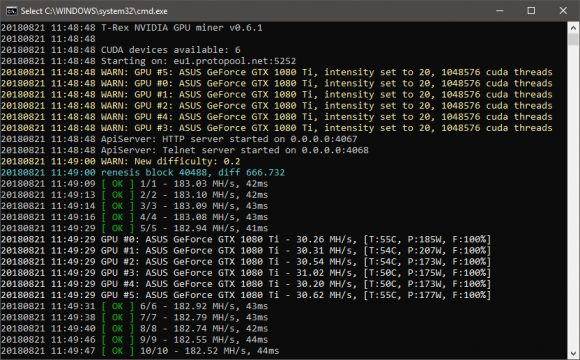Click the WARN line for GPU #3 intensity

(x=277, y=128)
